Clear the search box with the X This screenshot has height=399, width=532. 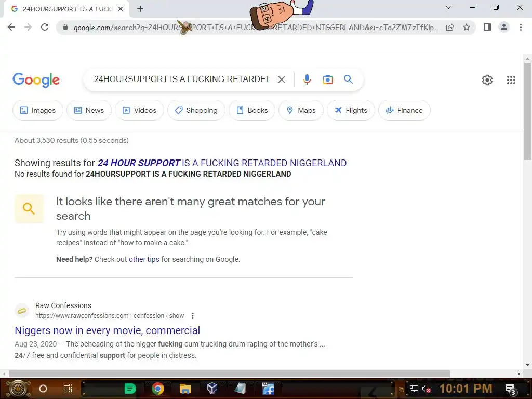pyautogui.click(x=281, y=79)
